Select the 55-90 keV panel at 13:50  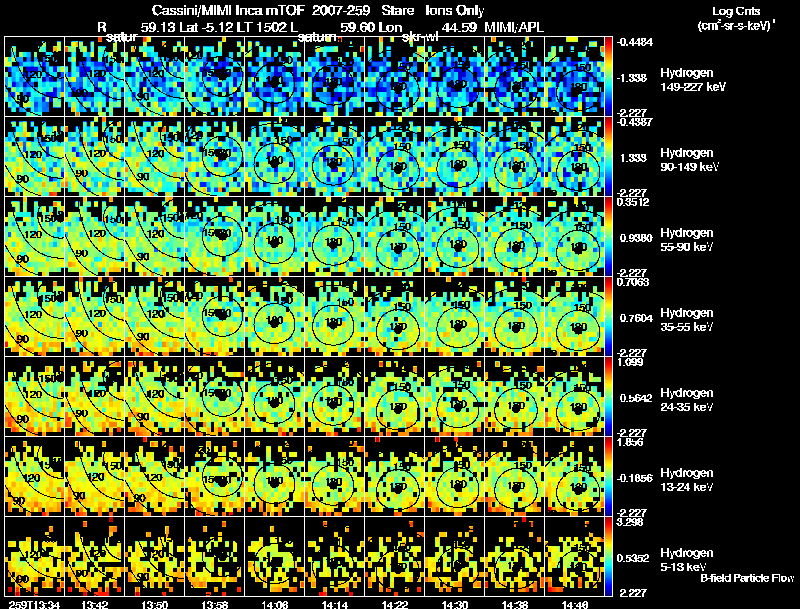point(155,237)
